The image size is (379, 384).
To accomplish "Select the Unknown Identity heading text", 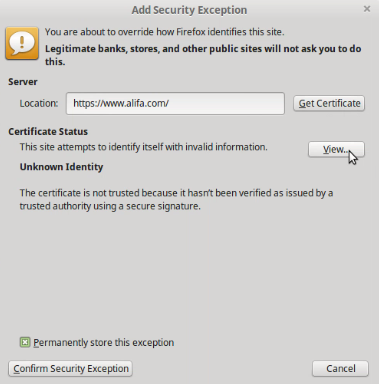I will [x=61, y=167].
